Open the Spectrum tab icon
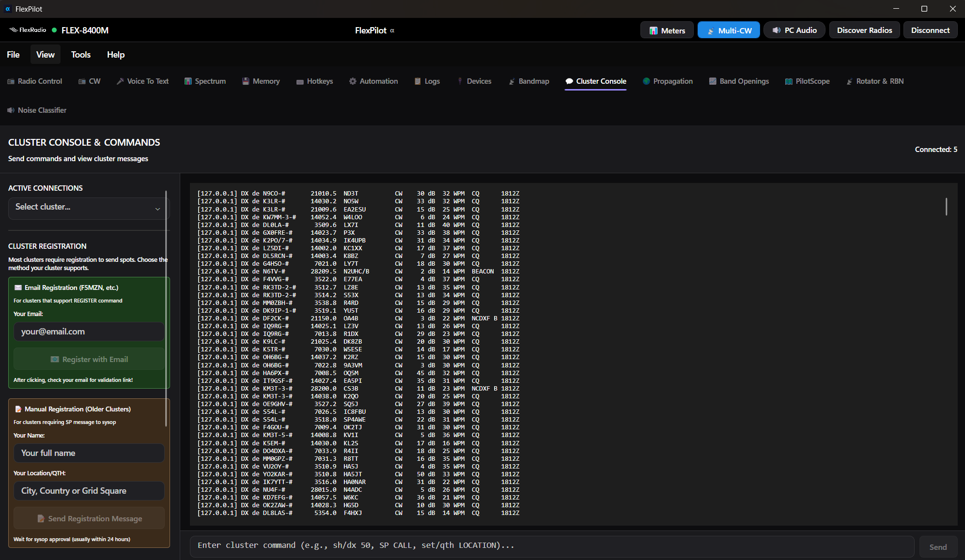Viewport: 965px width, 560px height. click(188, 81)
